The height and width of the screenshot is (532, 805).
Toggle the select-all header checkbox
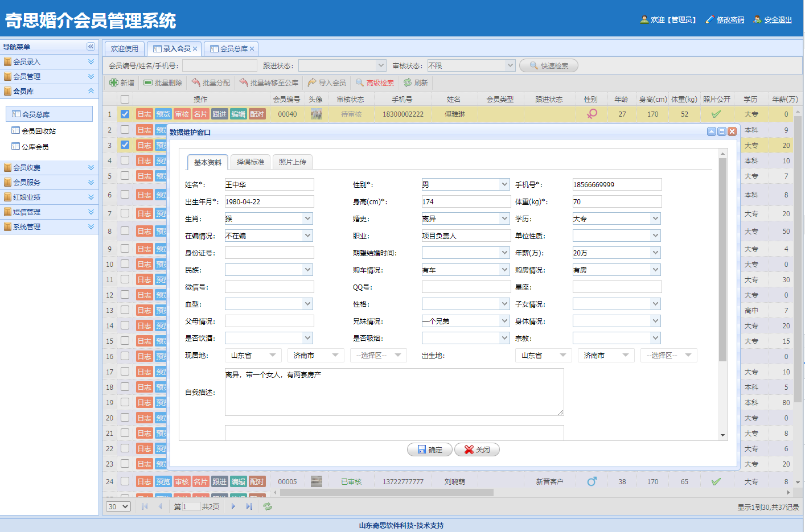pyautogui.click(x=125, y=100)
